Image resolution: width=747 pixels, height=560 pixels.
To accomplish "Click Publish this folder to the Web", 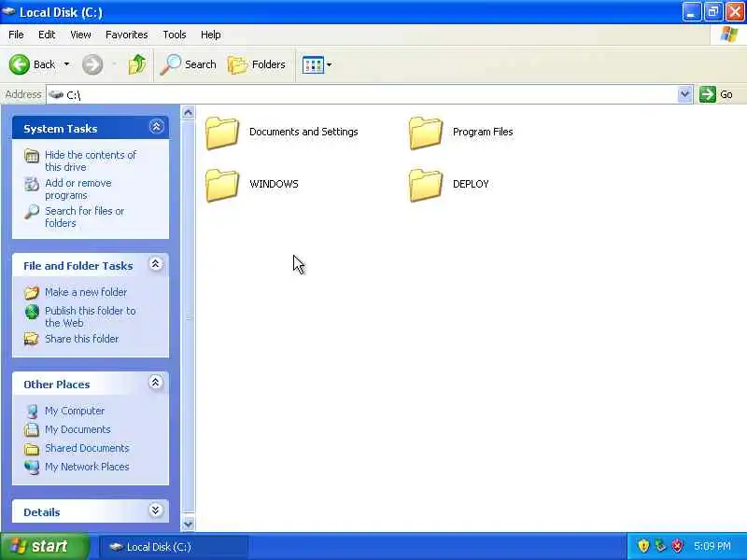I will tap(90, 316).
